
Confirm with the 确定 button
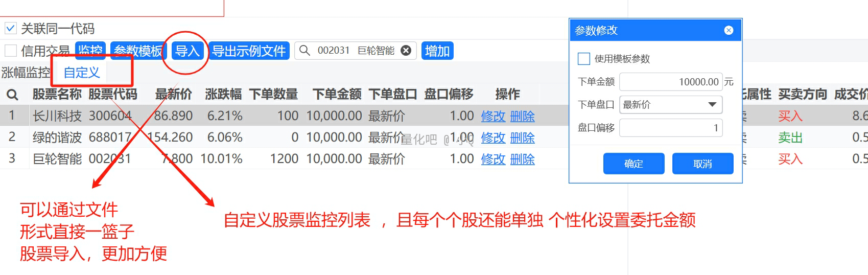[634, 164]
